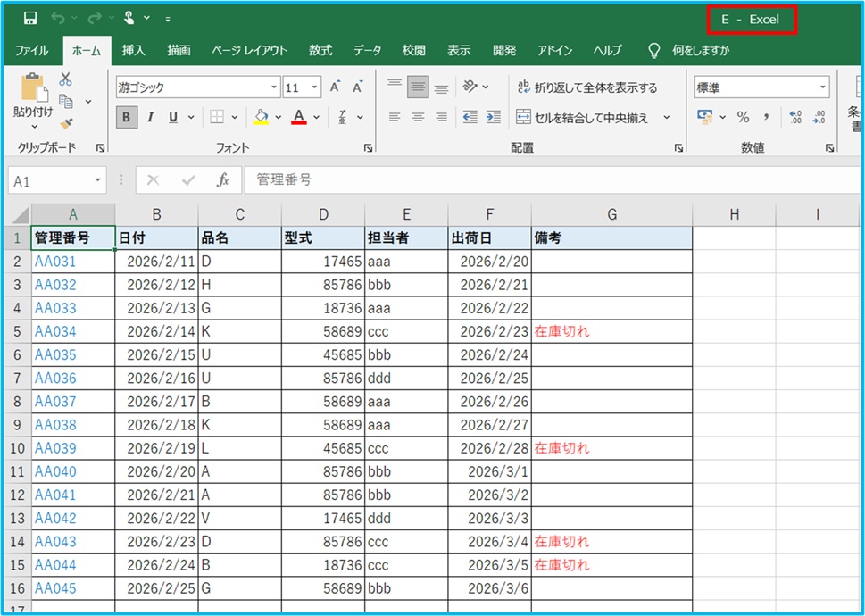Screen dimensions: 865x616
Task: Click the insert function fx icon
Action: [x=223, y=180]
